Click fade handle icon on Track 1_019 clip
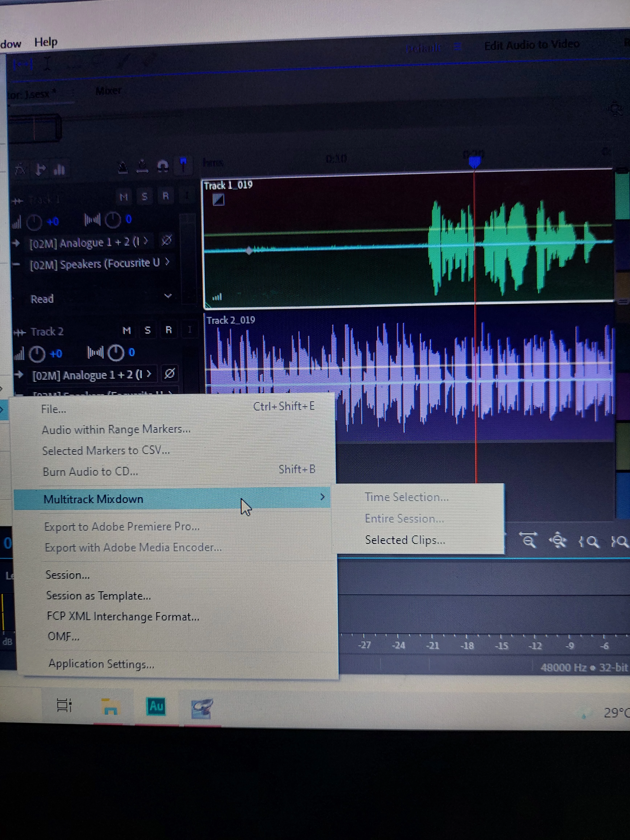630x840 pixels. [218, 200]
